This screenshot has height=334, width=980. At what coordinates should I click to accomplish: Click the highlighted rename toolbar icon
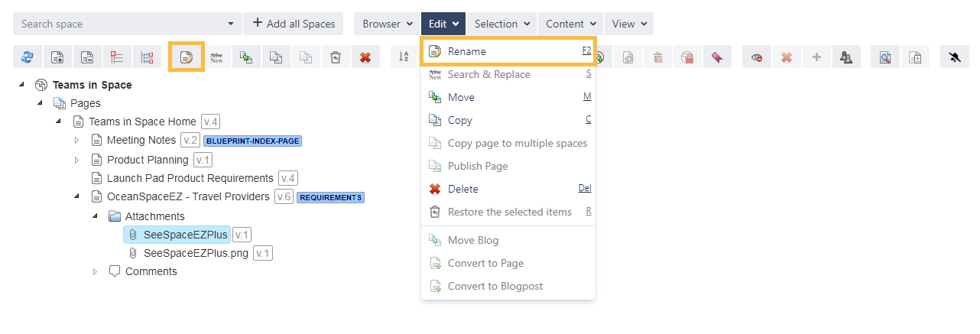pos(187,57)
